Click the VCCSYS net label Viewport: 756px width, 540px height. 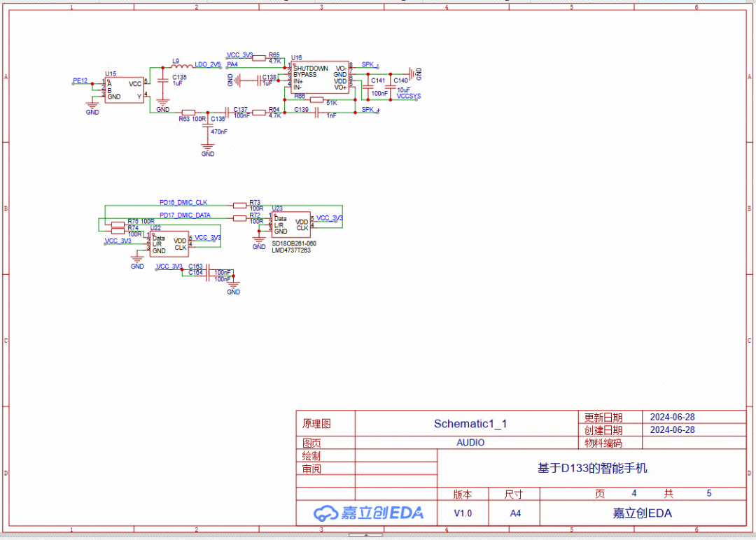tap(408, 97)
